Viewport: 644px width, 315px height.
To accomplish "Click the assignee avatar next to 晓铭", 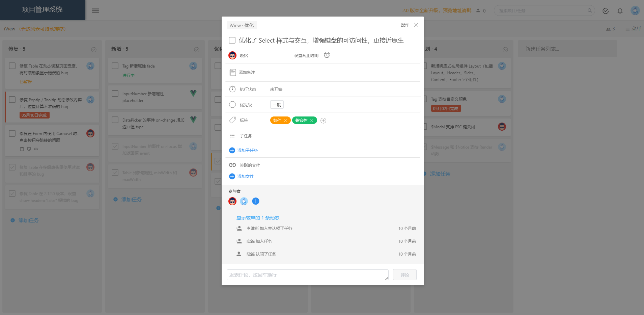I will [x=232, y=55].
